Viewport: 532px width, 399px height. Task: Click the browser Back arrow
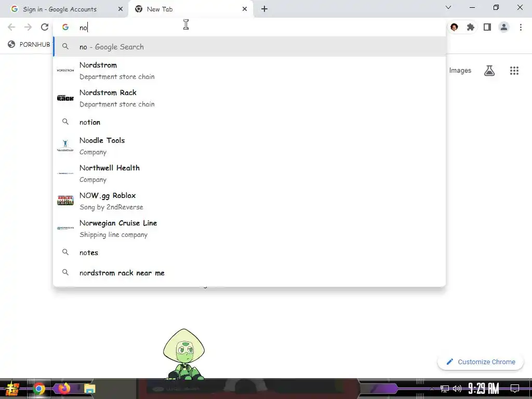11,27
